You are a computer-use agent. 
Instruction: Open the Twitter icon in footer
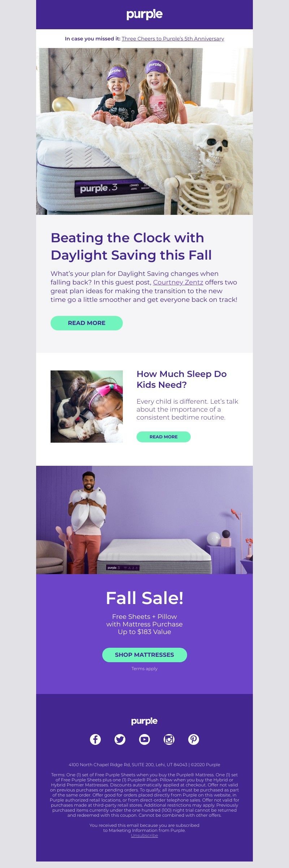pos(120,739)
